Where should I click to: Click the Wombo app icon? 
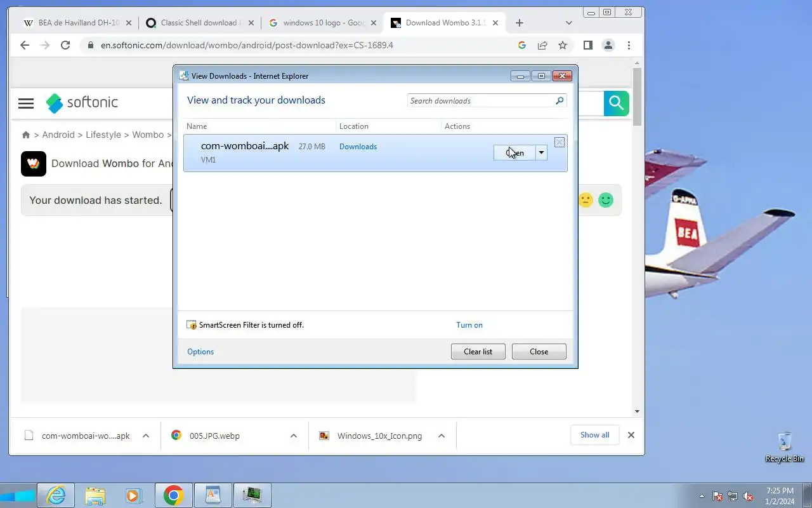pos(34,163)
